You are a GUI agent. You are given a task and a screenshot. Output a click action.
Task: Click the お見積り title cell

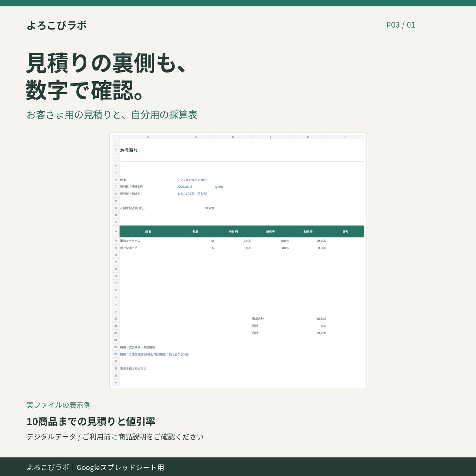(129, 150)
